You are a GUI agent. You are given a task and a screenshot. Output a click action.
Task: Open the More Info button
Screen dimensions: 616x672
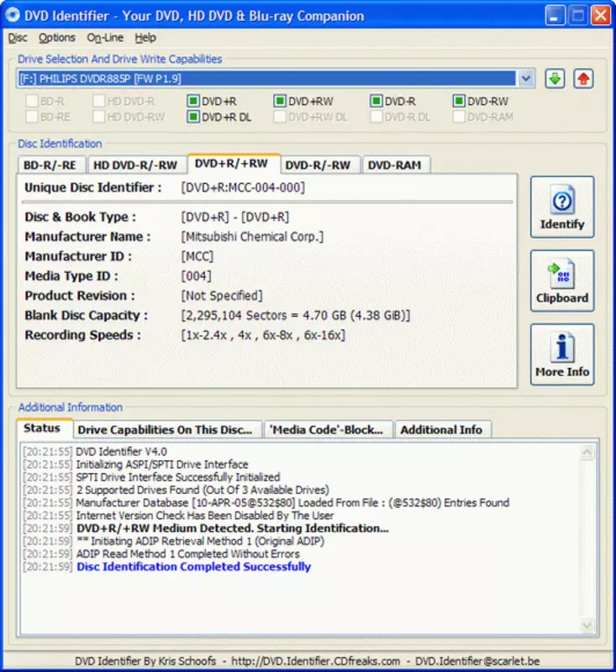pyautogui.click(x=562, y=354)
